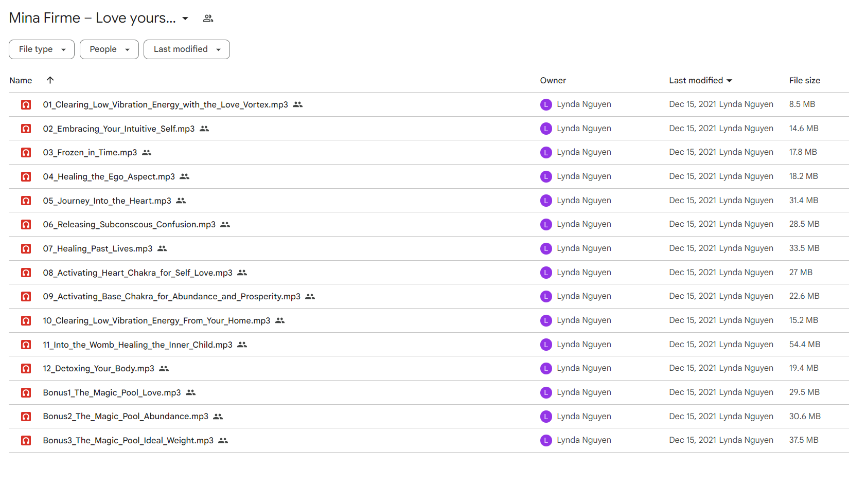Viewport: 849px width, 504px height.
Task: Open the Last modified filter chip
Action: tap(187, 49)
